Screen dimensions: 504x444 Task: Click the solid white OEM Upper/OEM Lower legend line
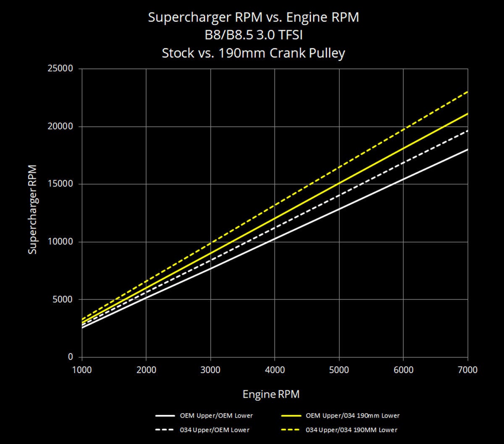[165, 416]
